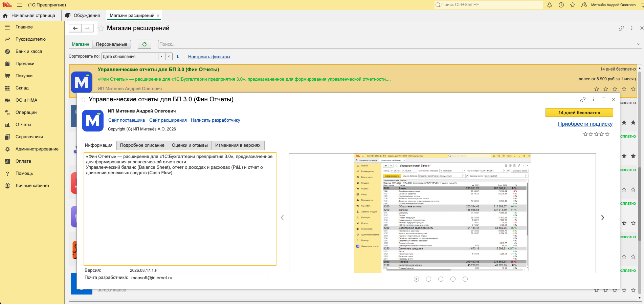Refresh the extension store list
This screenshot has height=304, width=644.
pos(145,44)
